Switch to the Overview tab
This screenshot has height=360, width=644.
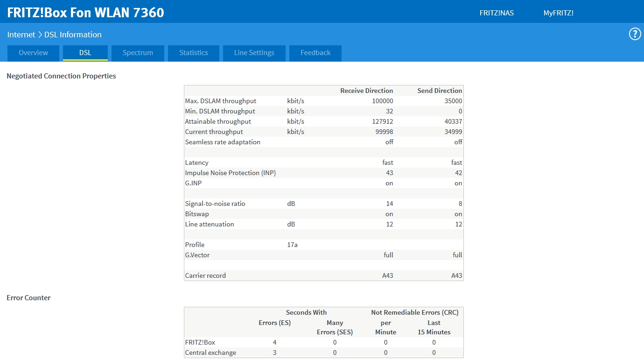pyautogui.click(x=33, y=53)
